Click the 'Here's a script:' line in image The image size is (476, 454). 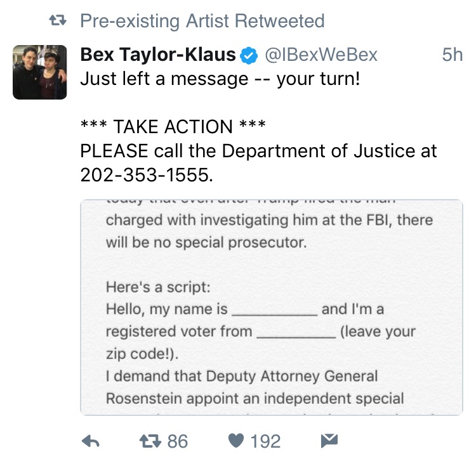[158, 287]
